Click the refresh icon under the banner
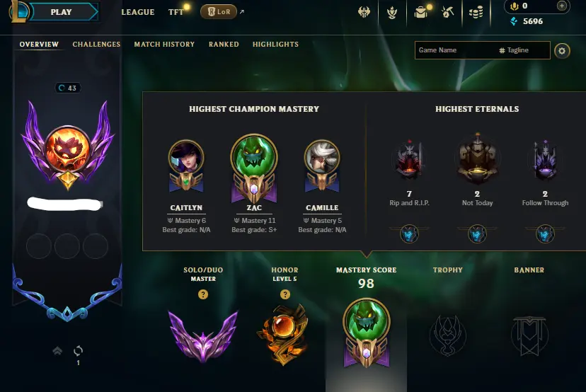The width and height of the screenshot is (586, 392). pos(78,350)
